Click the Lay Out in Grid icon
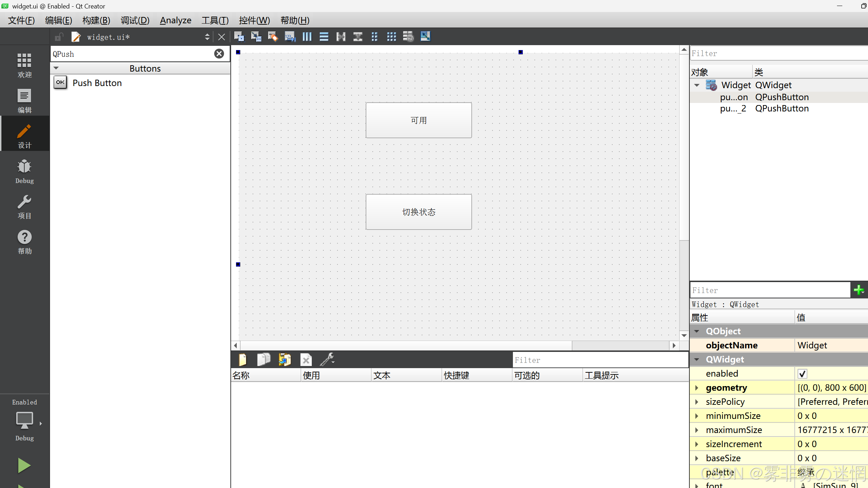 coord(391,37)
